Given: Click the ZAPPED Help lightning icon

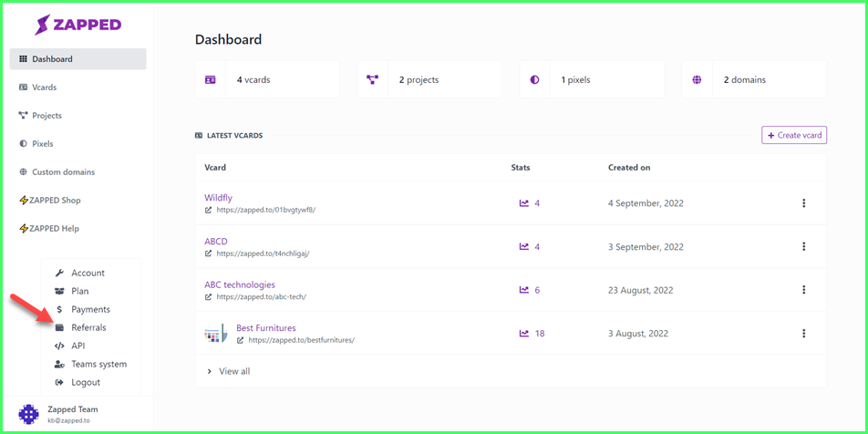Looking at the screenshot, I should 24,229.
